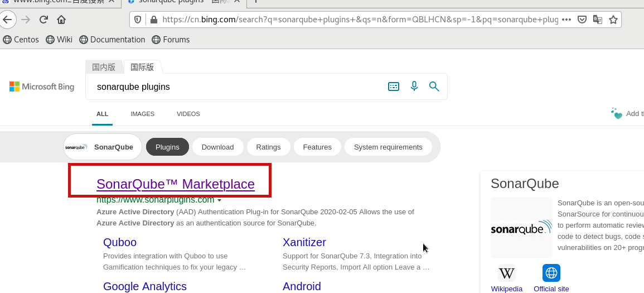The image size is (644, 293).
Task: Click the Official site globe icon
Action: click(x=551, y=273)
